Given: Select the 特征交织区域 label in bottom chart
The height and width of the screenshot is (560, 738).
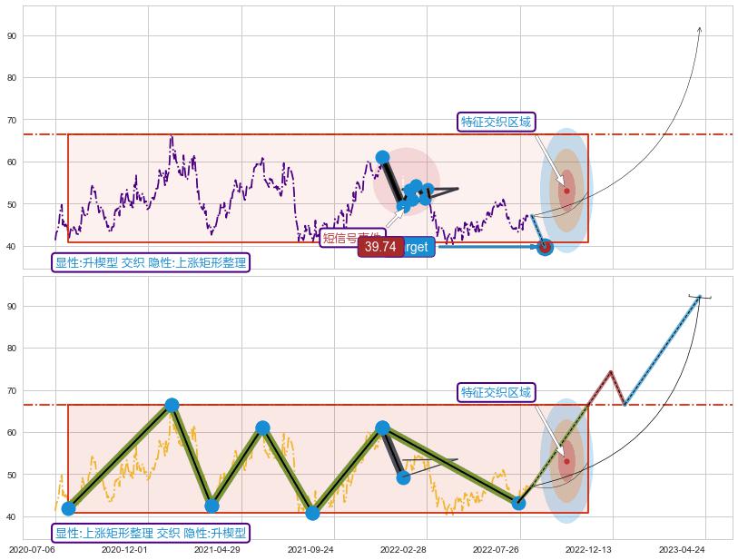Looking at the screenshot, I should pos(496,392).
